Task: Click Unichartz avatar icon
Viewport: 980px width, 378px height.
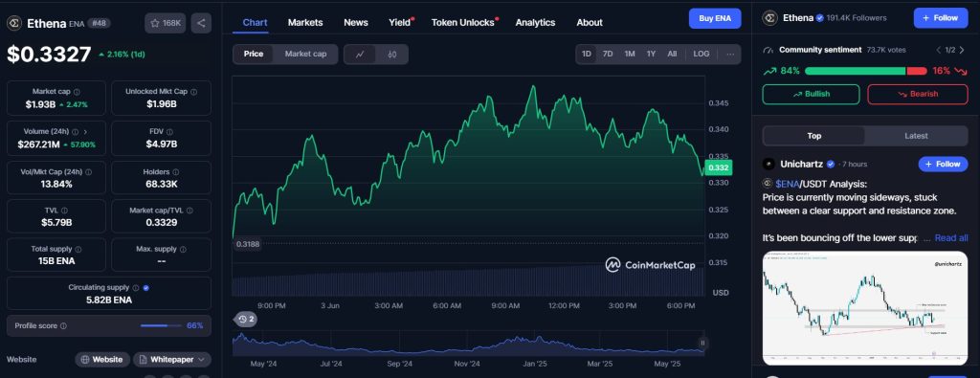Action: tap(768, 165)
